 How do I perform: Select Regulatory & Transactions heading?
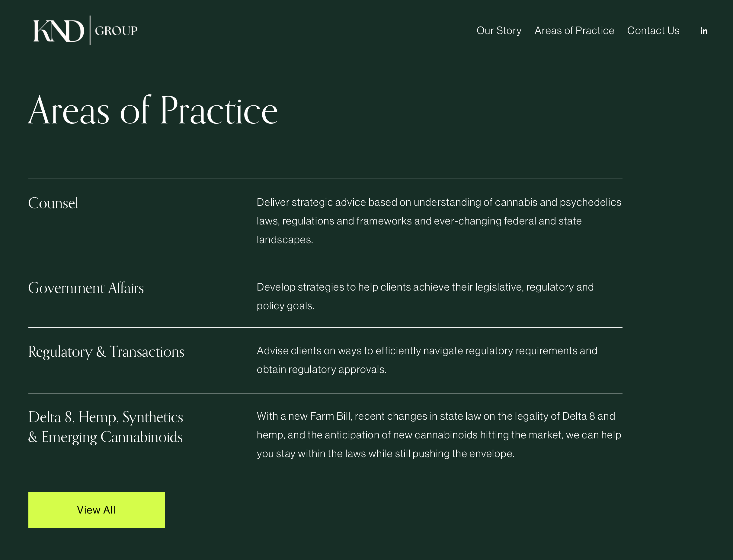(106, 352)
